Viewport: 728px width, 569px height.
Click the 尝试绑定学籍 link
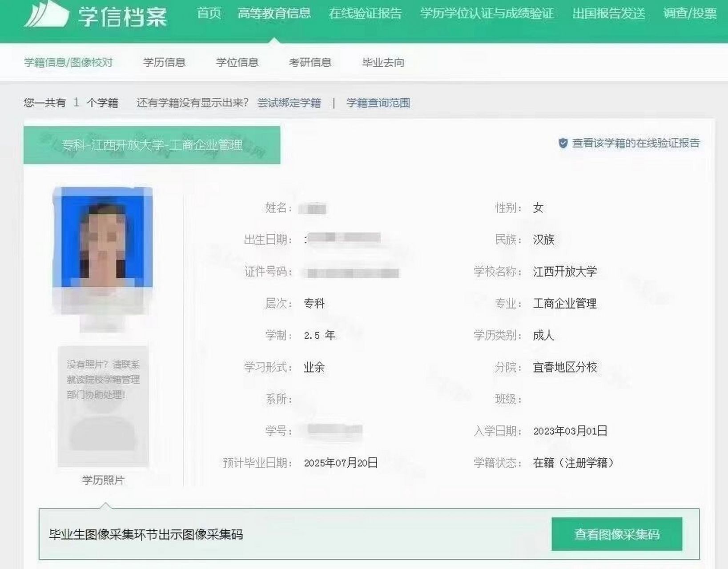(289, 103)
